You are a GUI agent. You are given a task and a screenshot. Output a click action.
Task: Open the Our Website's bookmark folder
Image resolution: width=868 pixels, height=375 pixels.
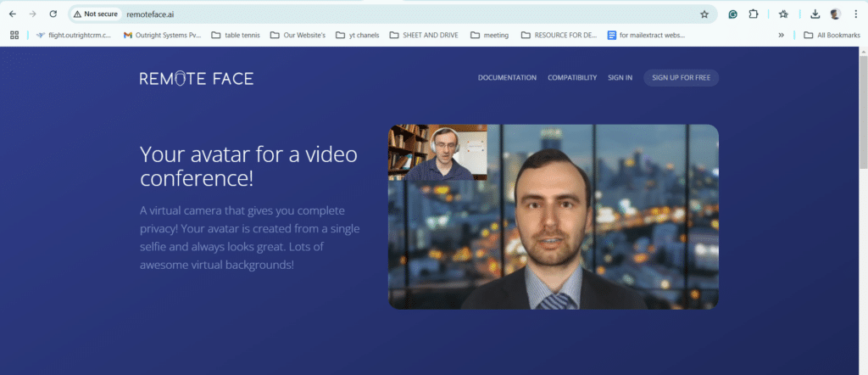(x=298, y=35)
